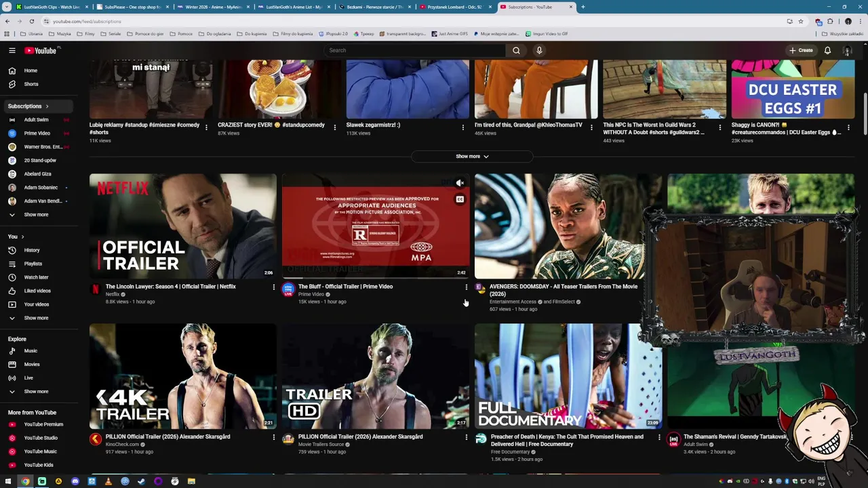
Task: Open Preacher of Death documentary thumbnail
Action: (x=568, y=376)
